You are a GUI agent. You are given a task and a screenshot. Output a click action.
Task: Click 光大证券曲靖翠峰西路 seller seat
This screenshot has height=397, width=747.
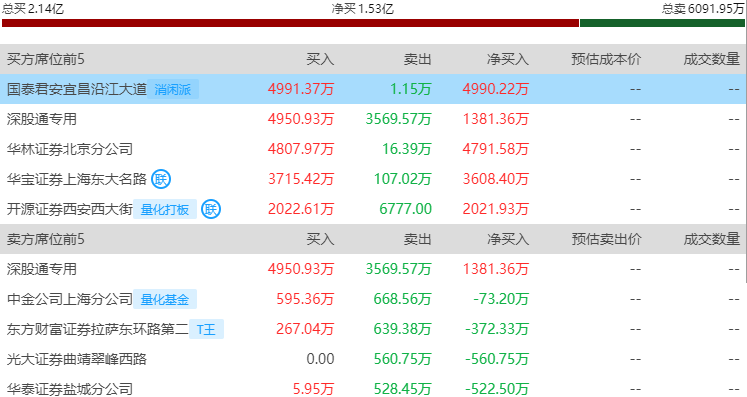(x=77, y=359)
